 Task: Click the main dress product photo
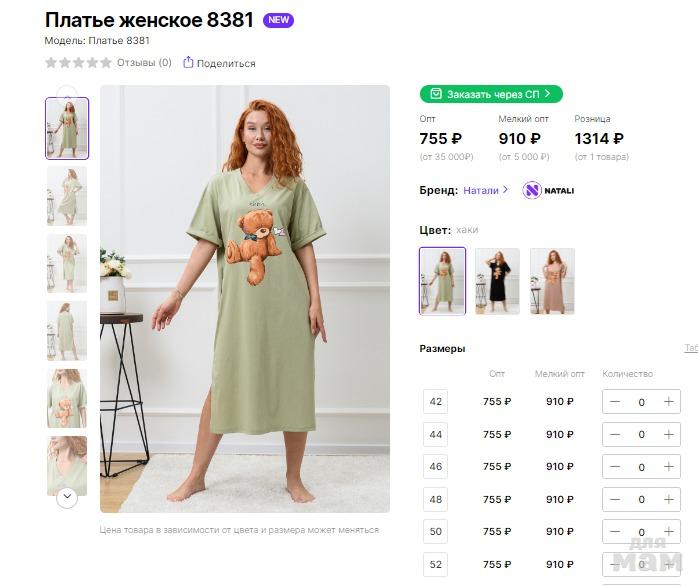[245, 298]
